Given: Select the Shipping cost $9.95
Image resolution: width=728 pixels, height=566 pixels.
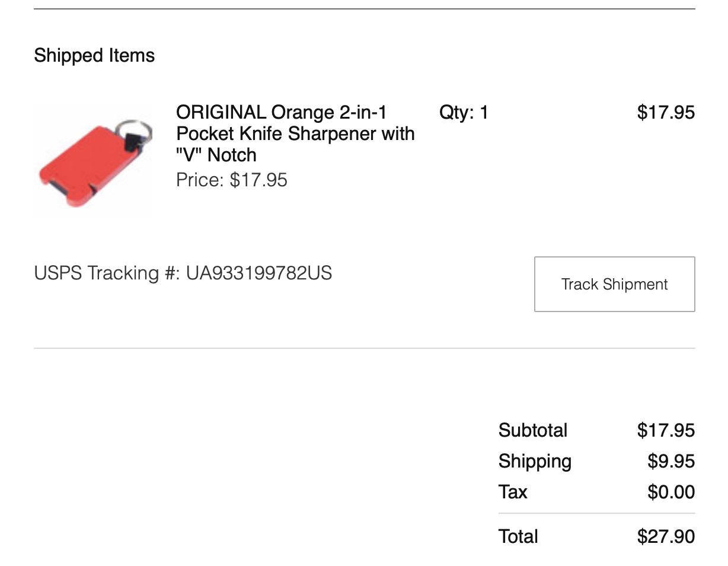Looking at the screenshot, I should tap(670, 461).
